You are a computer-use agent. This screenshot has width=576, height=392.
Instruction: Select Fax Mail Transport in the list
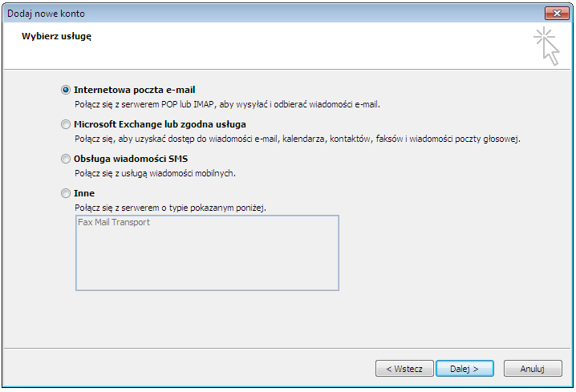pyautogui.click(x=114, y=222)
